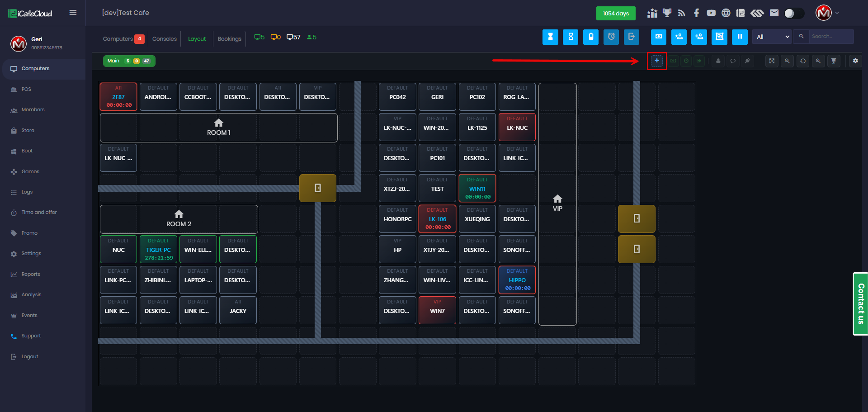Click the green 1054 days button
Image resolution: width=868 pixels, height=412 pixels.
pos(615,13)
